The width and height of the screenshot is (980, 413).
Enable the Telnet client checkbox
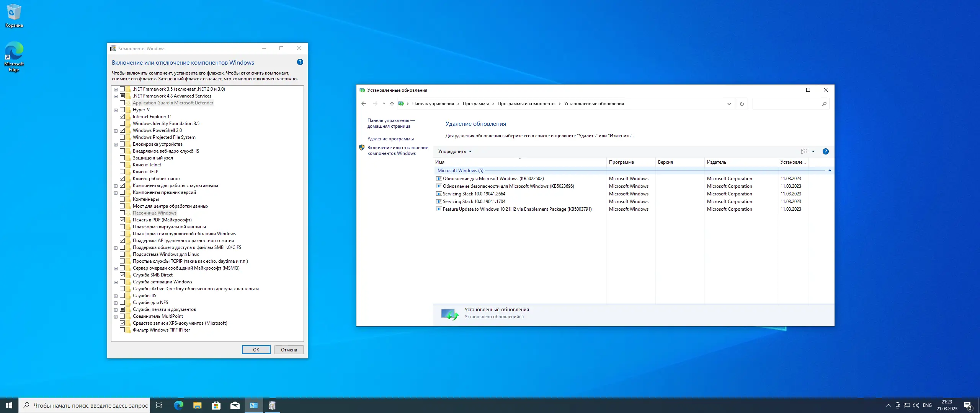pos(122,165)
